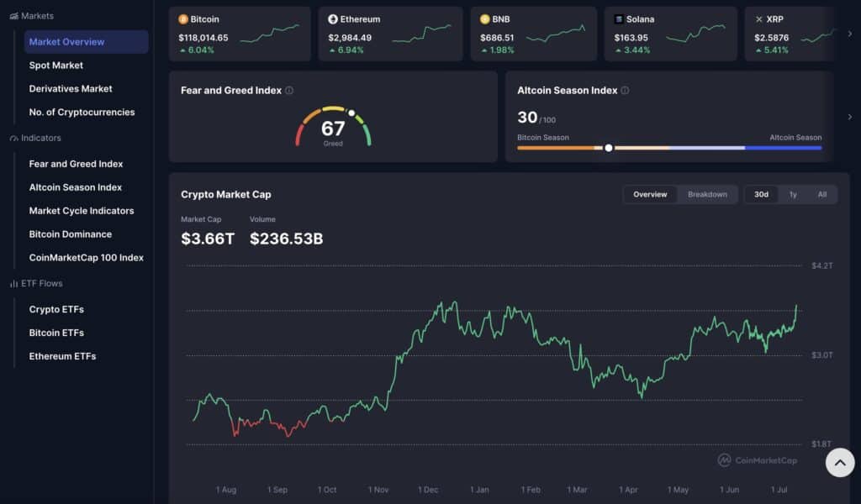The width and height of the screenshot is (861, 504).
Task: Click the Indicators section gauge icon
Action: [13, 139]
